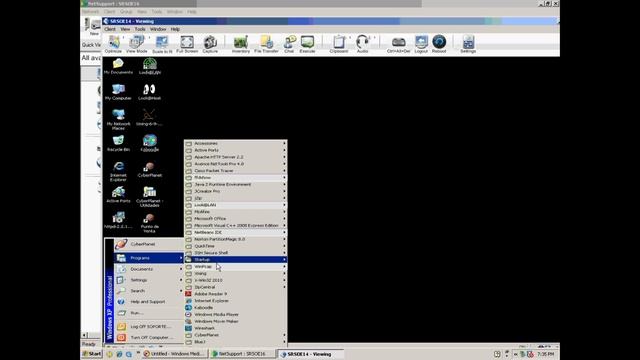Image resolution: width=640 pixels, height=360 pixels.
Task: Select My Network Places desktop icon
Action: (118, 120)
